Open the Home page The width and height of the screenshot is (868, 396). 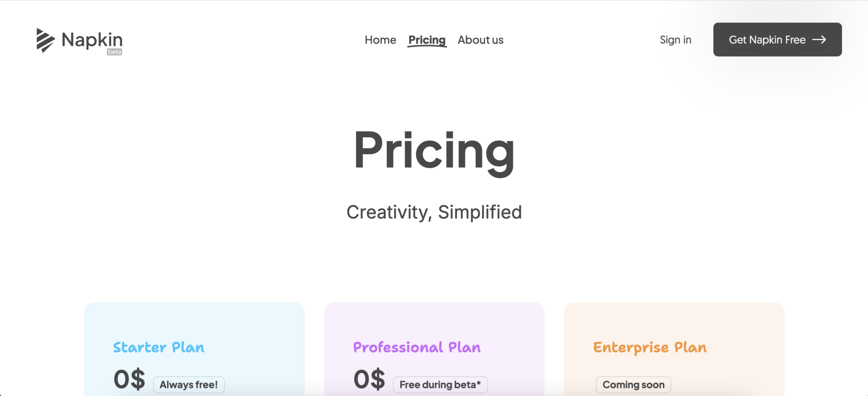point(380,39)
